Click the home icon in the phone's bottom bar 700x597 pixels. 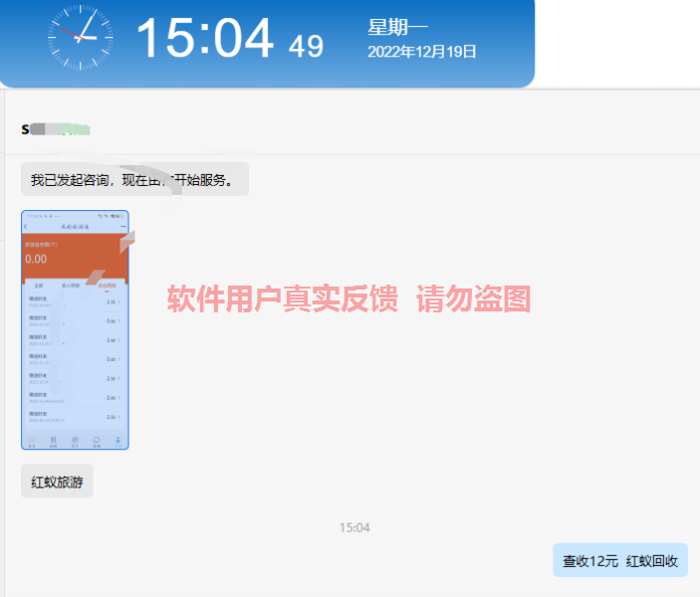tap(32, 440)
